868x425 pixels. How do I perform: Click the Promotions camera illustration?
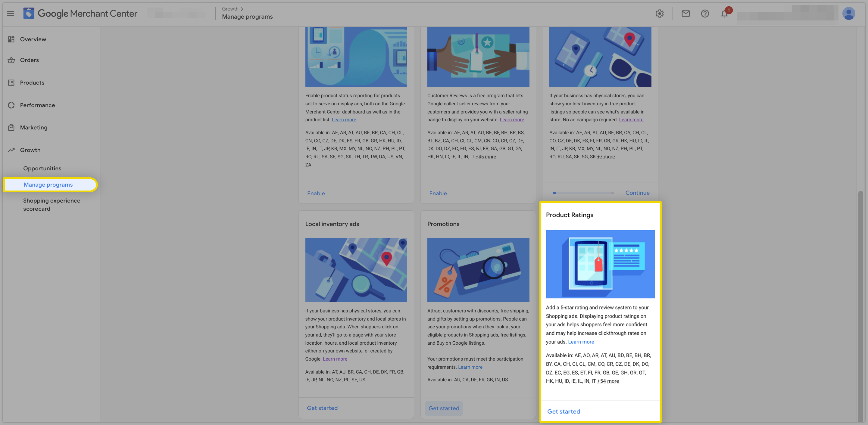(x=478, y=270)
